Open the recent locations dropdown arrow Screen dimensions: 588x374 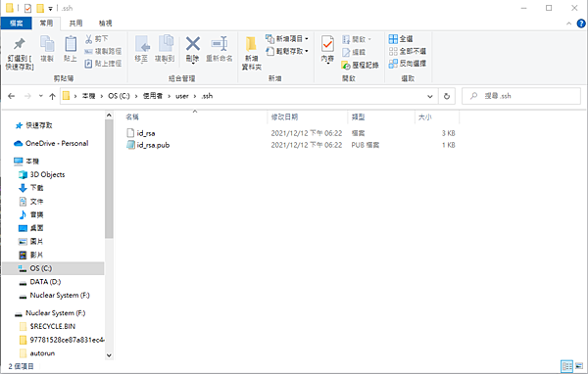(x=40, y=96)
